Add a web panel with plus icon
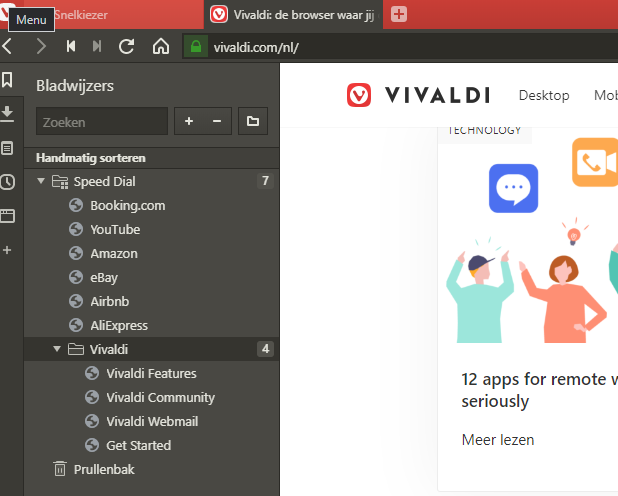The width and height of the screenshot is (618, 496). (x=8, y=249)
